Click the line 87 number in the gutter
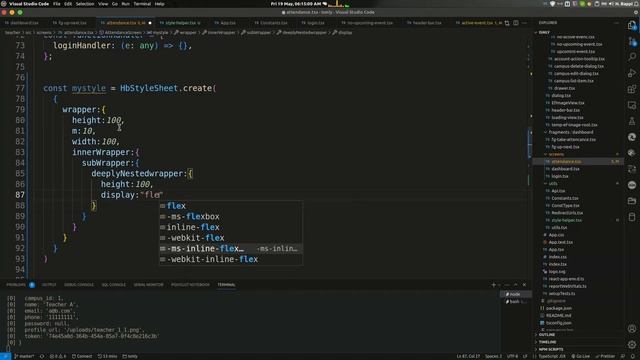Viewport: 640px width, 360px height. click(x=20, y=195)
